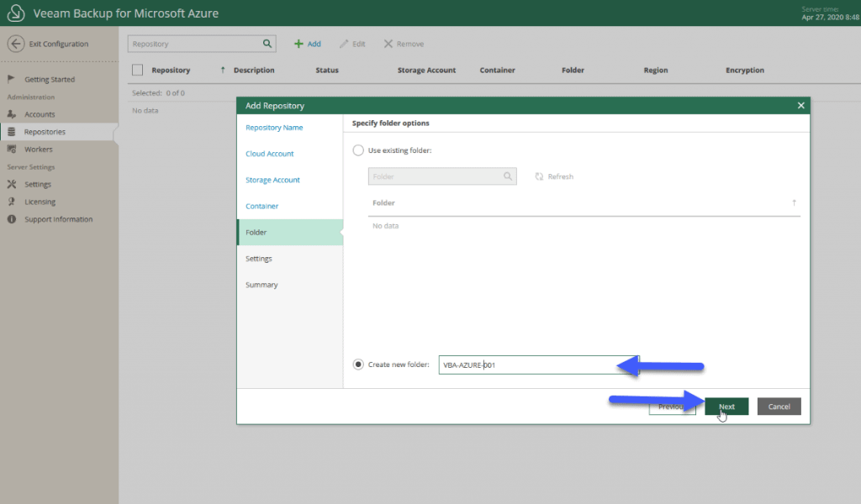Screen dimensions: 861x504
Task: Click the green plus Add icon
Action: (x=298, y=44)
